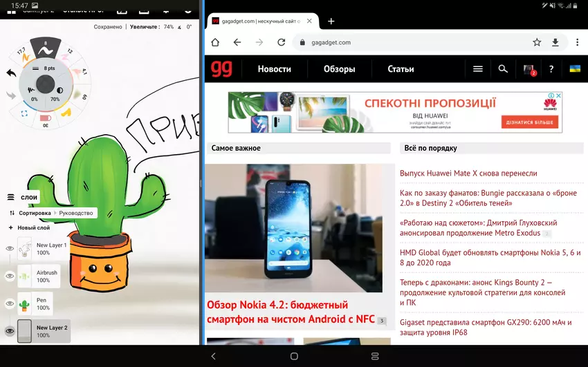
Task: Open the Huawei Mate X news link
Action: point(468,173)
